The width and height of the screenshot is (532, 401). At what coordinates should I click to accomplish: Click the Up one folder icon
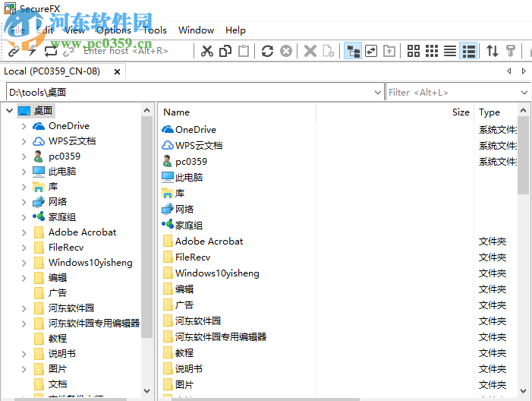tap(389, 52)
